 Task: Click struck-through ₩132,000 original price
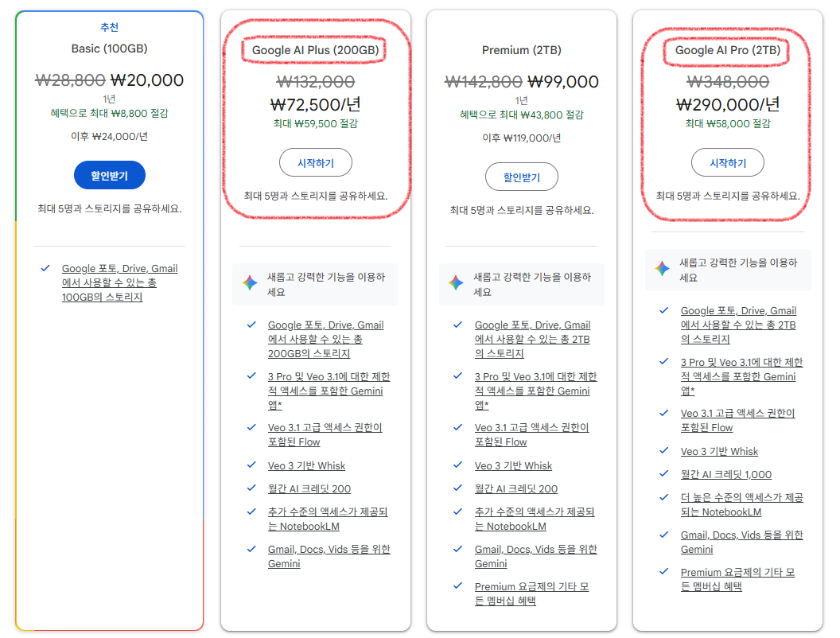coord(316,82)
